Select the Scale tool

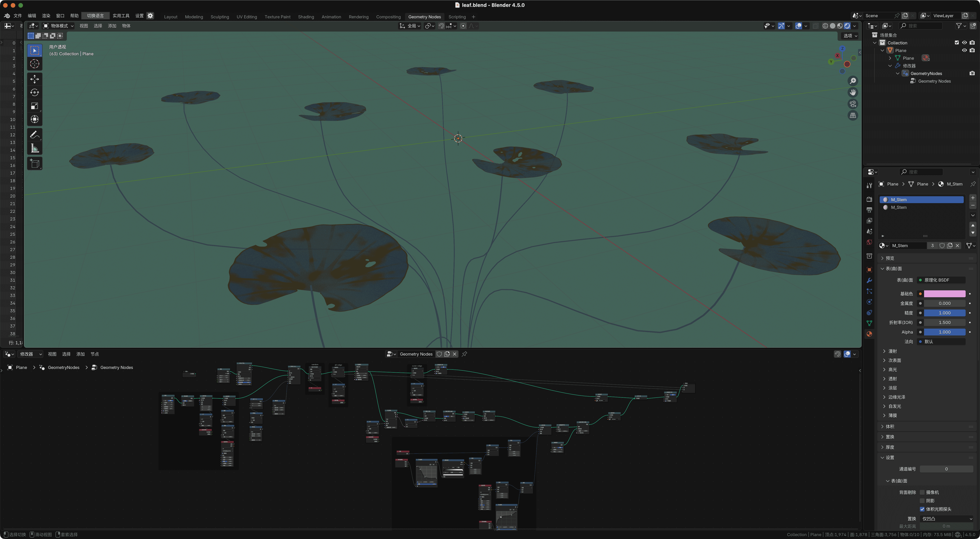35,106
